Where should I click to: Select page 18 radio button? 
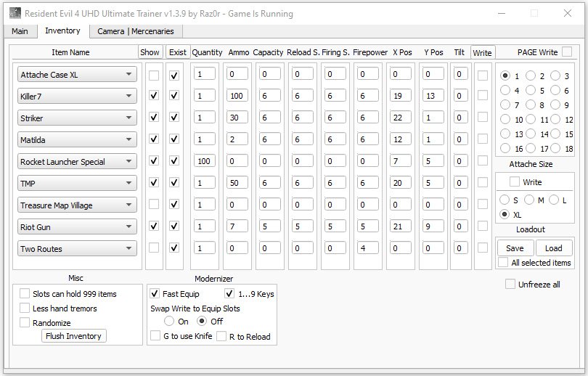click(555, 149)
